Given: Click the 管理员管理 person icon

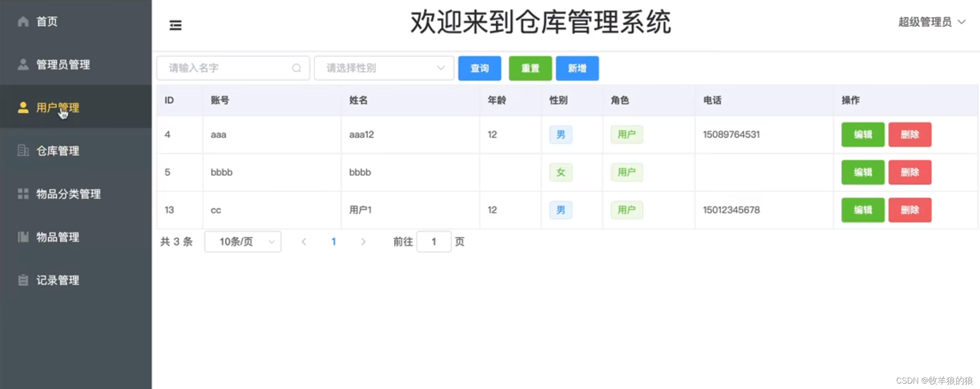Looking at the screenshot, I should coord(23,65).
